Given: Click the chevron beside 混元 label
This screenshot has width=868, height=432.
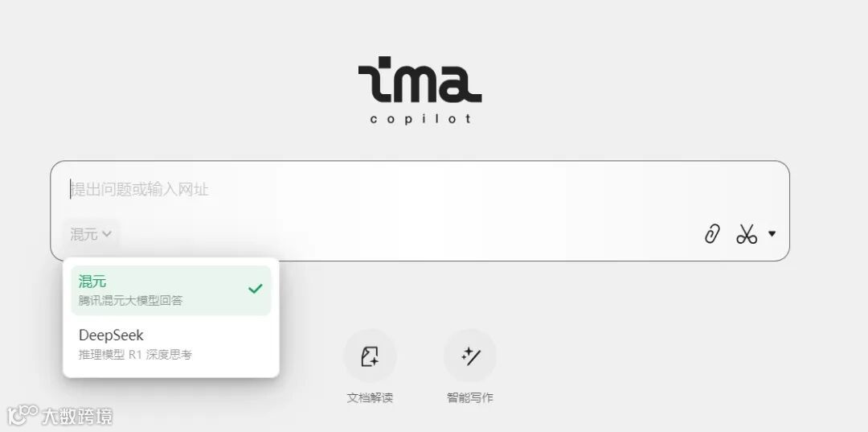Looking at the screenshot, I should [x=107, y=234].
